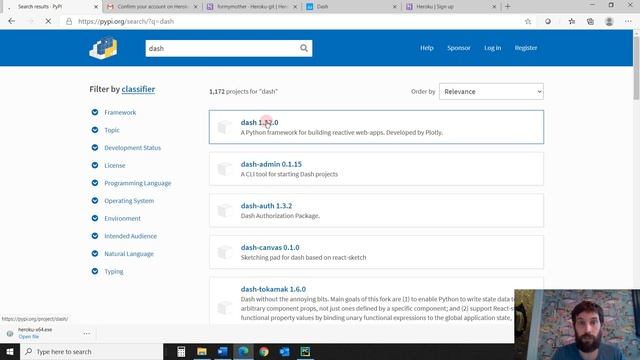The height and width of the screenshot is (360, 640).
Task: Open the Order by Relevance dropdown
Action: [x=491, y=91]
